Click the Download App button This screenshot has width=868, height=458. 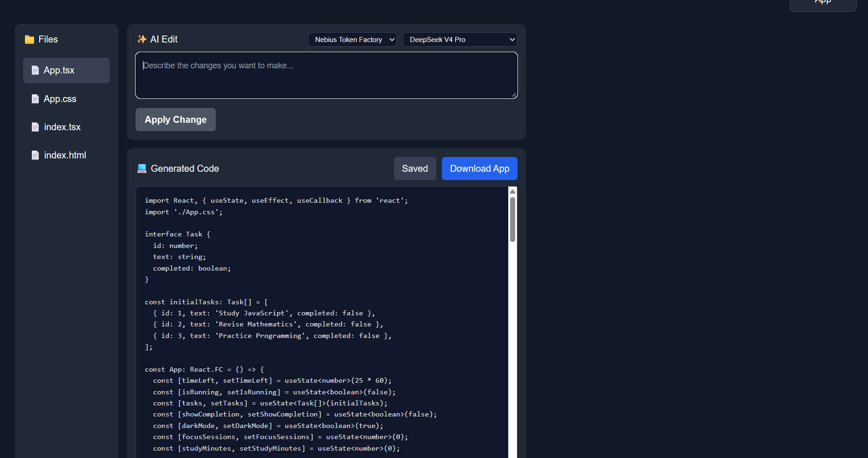tap(480, 169)
